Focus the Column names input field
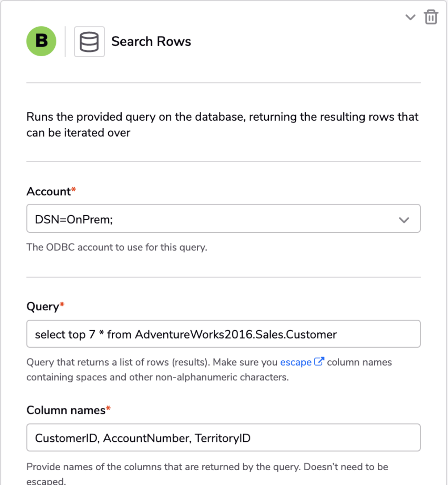448x491 pixels. [223, 438]
